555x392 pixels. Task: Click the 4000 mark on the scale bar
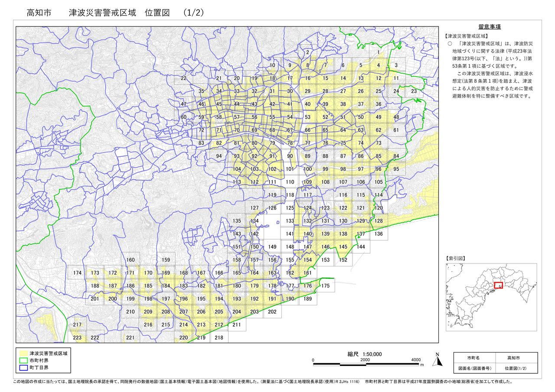tap(416, 360)
